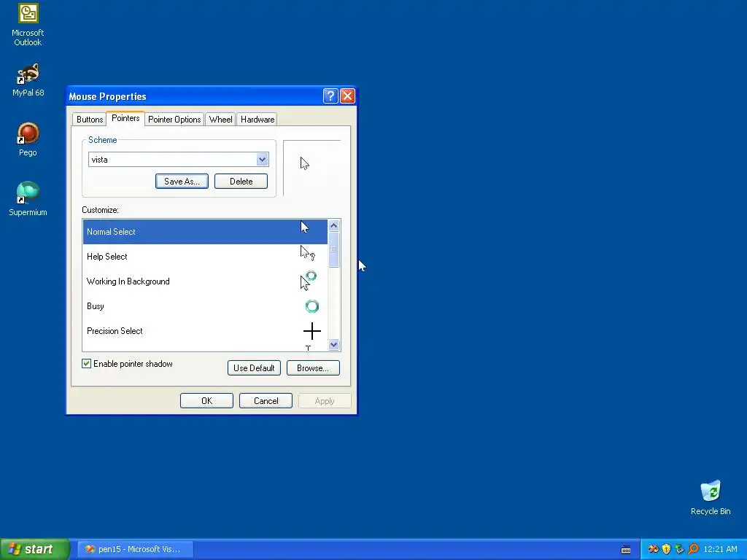747x560 pixels.
Task: Close the Mouse Properties dialog
Action: pyautogui.click(x=348, y=96)
